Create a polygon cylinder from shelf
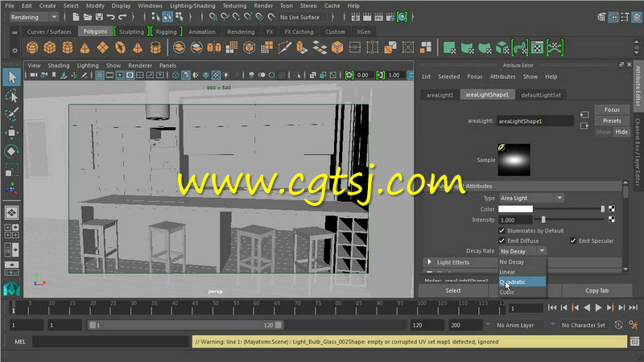This screenshot has height=362, width=644. (x=68, y=47)
